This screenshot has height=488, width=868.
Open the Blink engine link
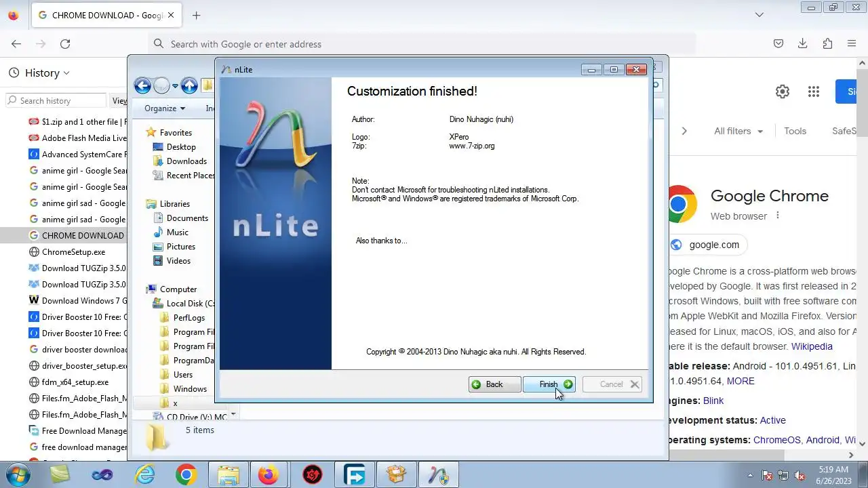coord(713,401)
